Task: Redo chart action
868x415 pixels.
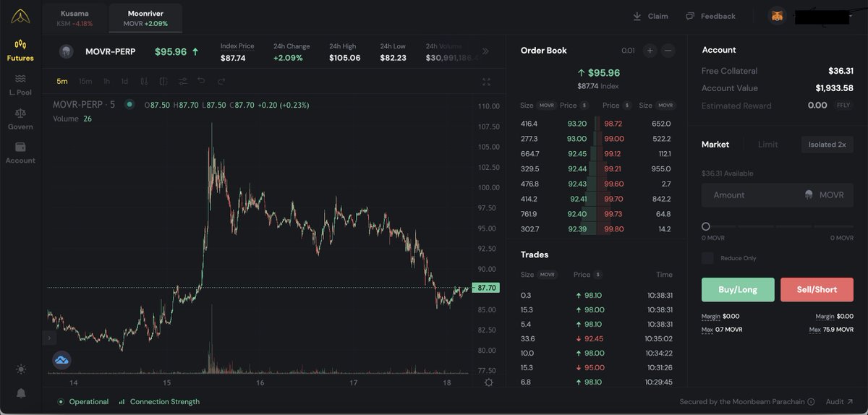Action: (x=221, y=81)
